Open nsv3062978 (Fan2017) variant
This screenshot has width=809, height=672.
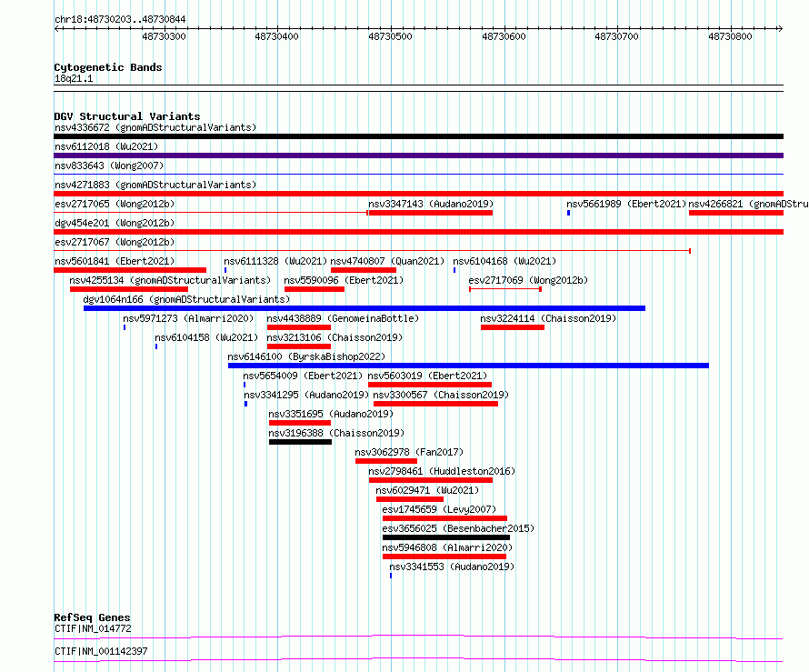click(409, 452)
